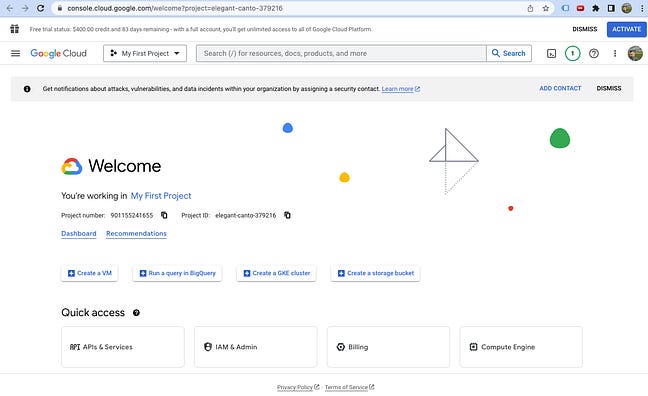
Task: Copy the project number to clipboard
Action: coord(164,215)
